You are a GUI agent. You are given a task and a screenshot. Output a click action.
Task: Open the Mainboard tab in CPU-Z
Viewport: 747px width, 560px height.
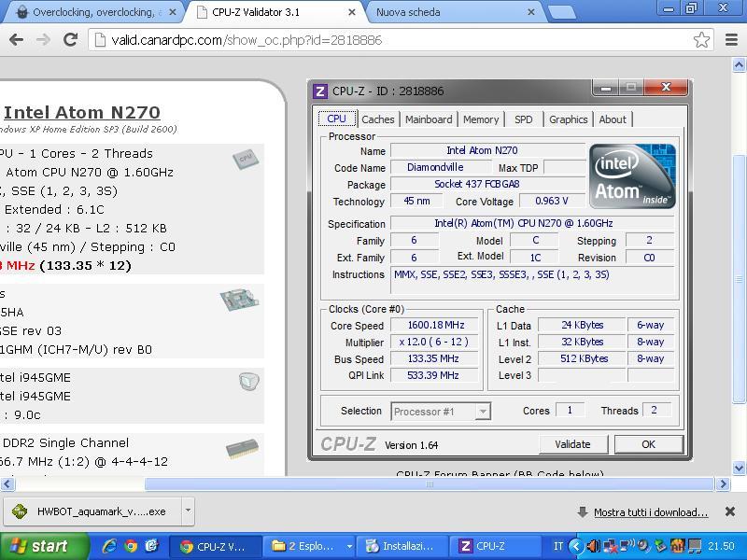click(x=429, y=119)
